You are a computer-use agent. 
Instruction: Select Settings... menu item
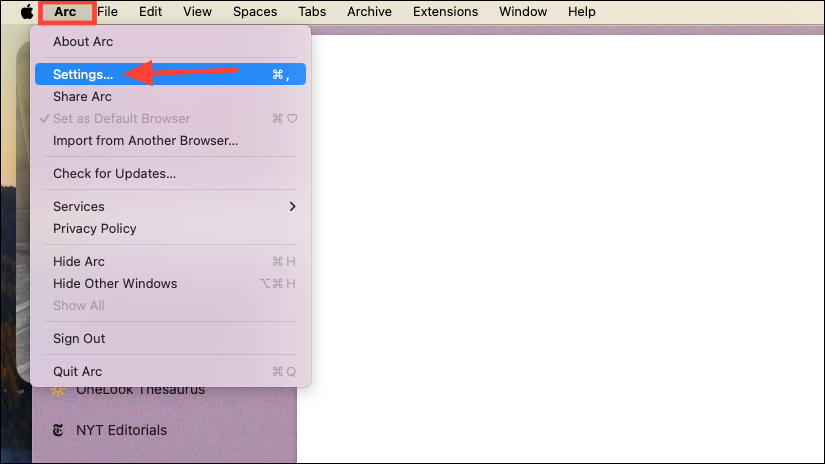[x=170, y=74]
